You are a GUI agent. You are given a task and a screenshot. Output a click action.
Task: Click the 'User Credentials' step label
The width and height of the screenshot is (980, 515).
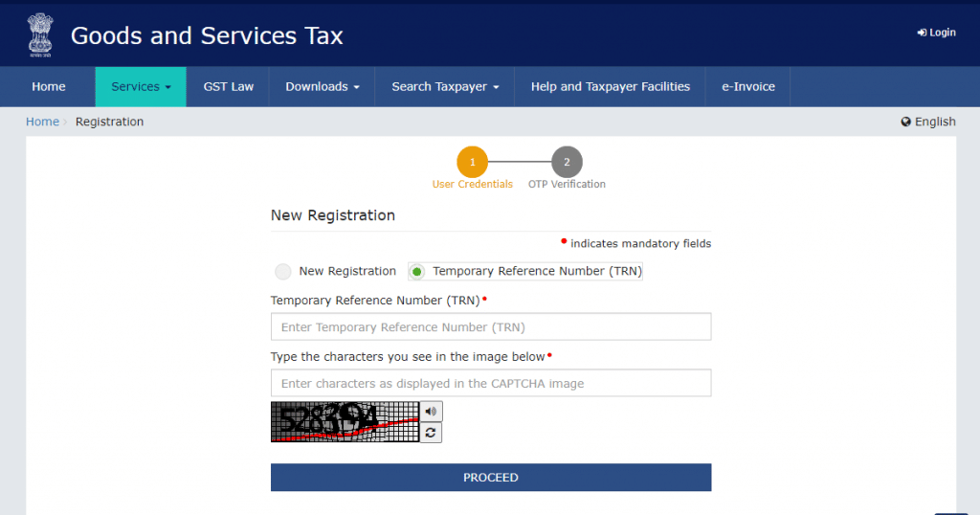[x=473, y=185]
